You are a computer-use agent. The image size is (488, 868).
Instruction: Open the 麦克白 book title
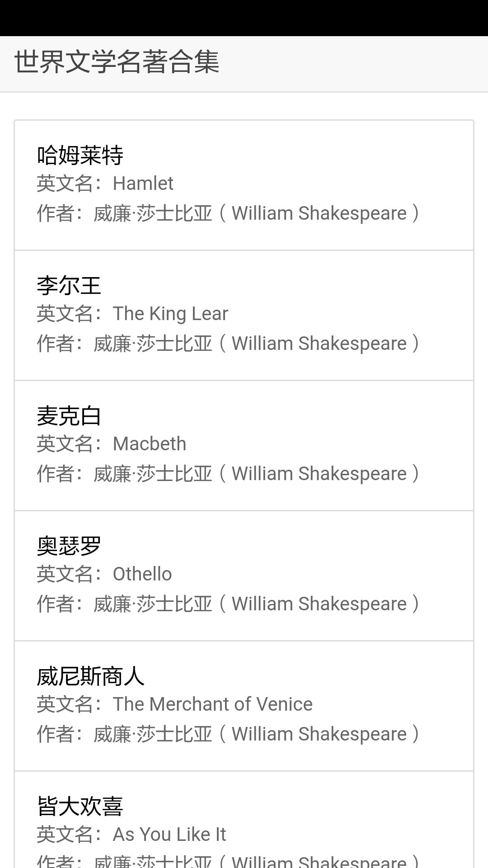pos(69,415)
